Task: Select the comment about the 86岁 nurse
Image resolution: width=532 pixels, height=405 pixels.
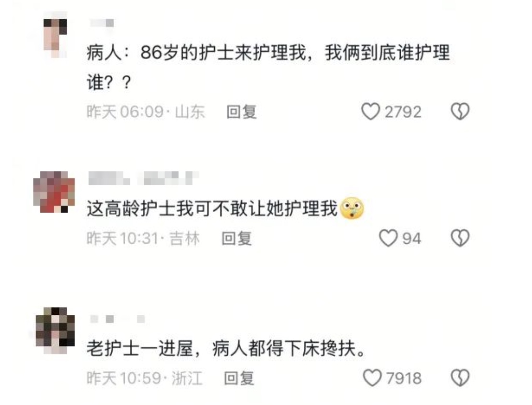Action: click(268, 67)
